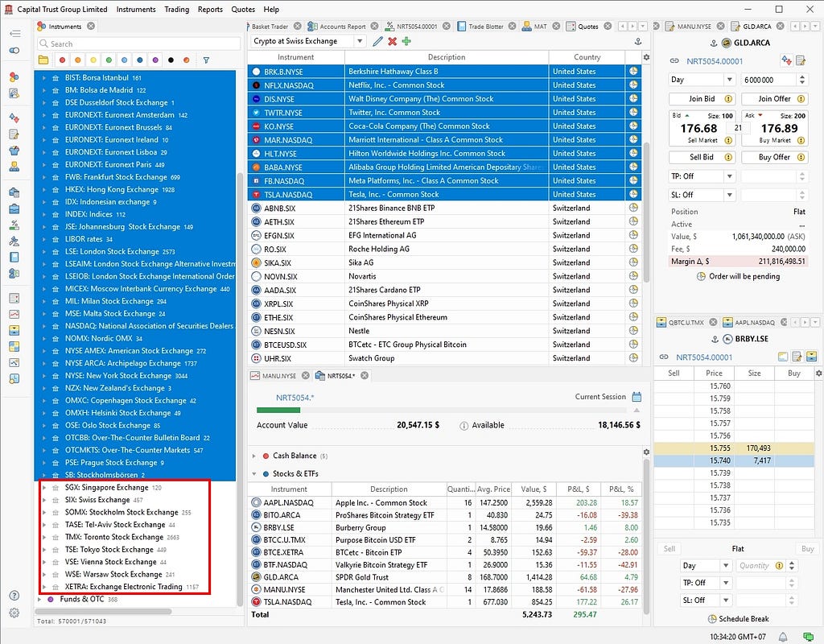This screenshot has width=824, height=644.
Task: Click info icon next to Available
Action: [x=463, y=426]
